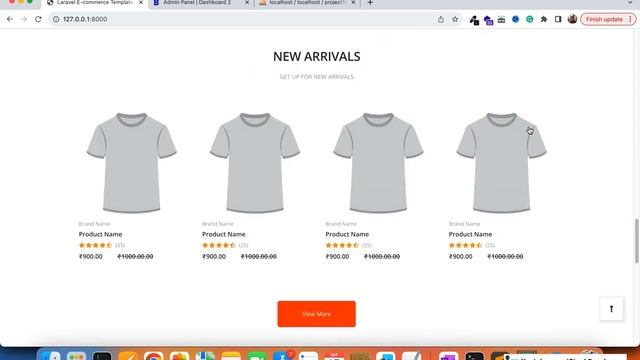Click the (25) review count of third product
The width and height of the screenshot is (640, 360).
tap(367, 245)
